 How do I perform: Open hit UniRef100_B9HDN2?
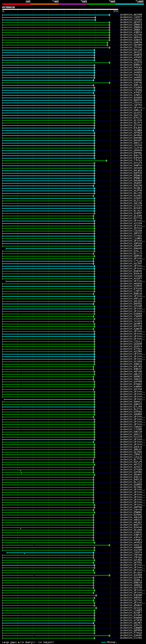(131, 80)
